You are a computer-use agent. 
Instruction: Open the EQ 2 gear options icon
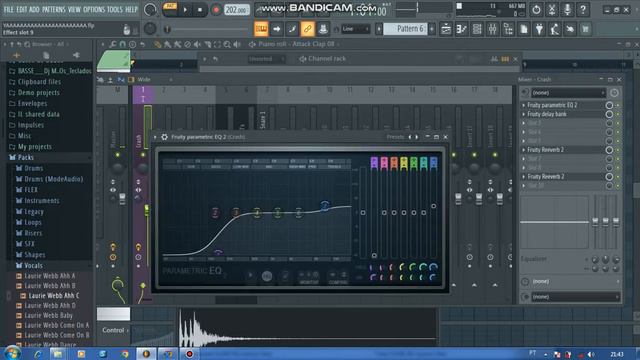(164, 137)
